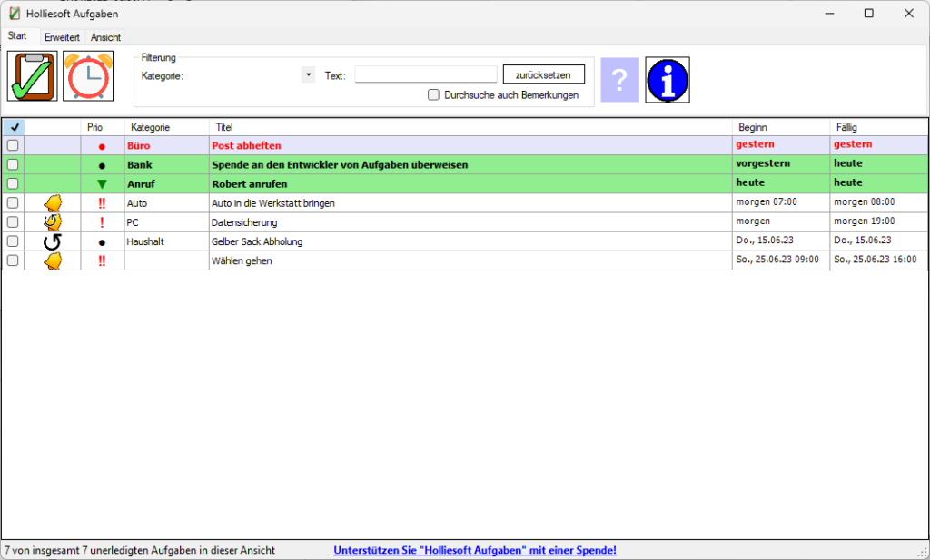Enable Durchsuche auch Bemerkungen checkbox
930x560 pixels.
(x=433, y=94)
